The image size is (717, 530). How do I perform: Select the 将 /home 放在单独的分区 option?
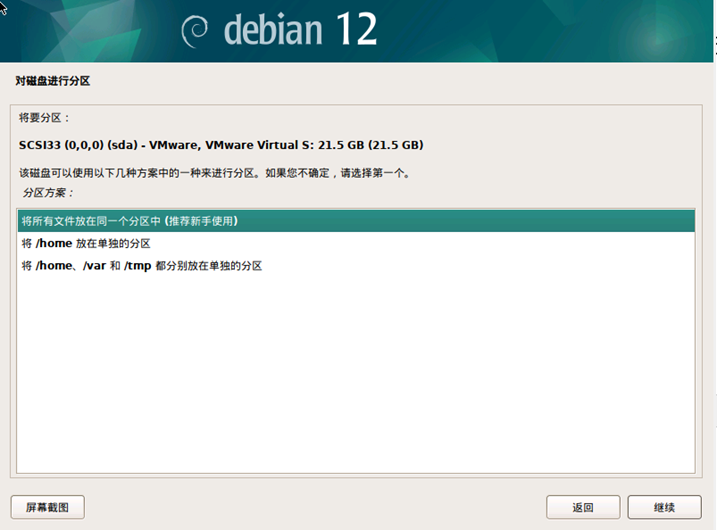(86, 244)
